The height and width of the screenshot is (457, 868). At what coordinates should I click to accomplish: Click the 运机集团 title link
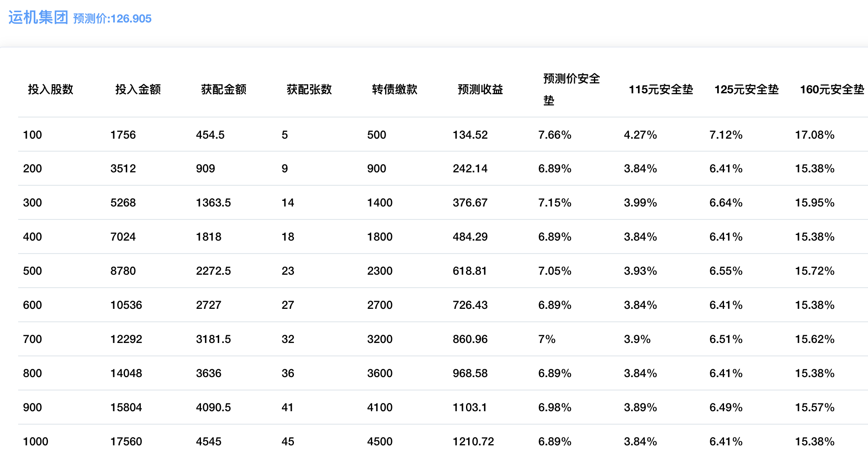tap(38, 18)
